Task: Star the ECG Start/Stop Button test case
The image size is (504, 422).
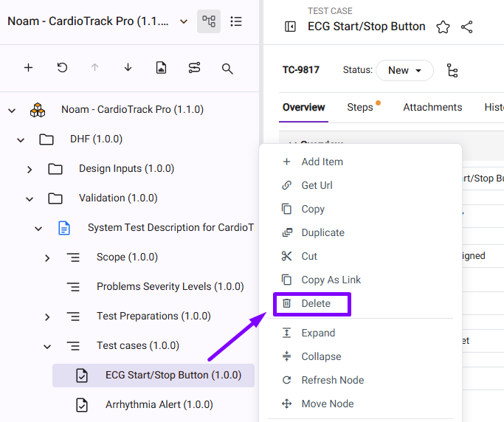Action: coord(443,27)
